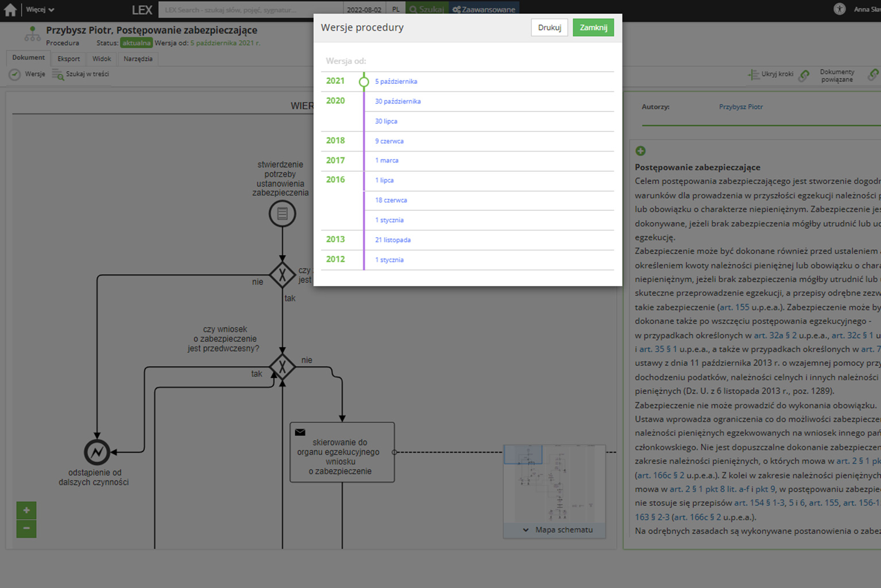Click author link Przybysz Piotr

(741, 107)
